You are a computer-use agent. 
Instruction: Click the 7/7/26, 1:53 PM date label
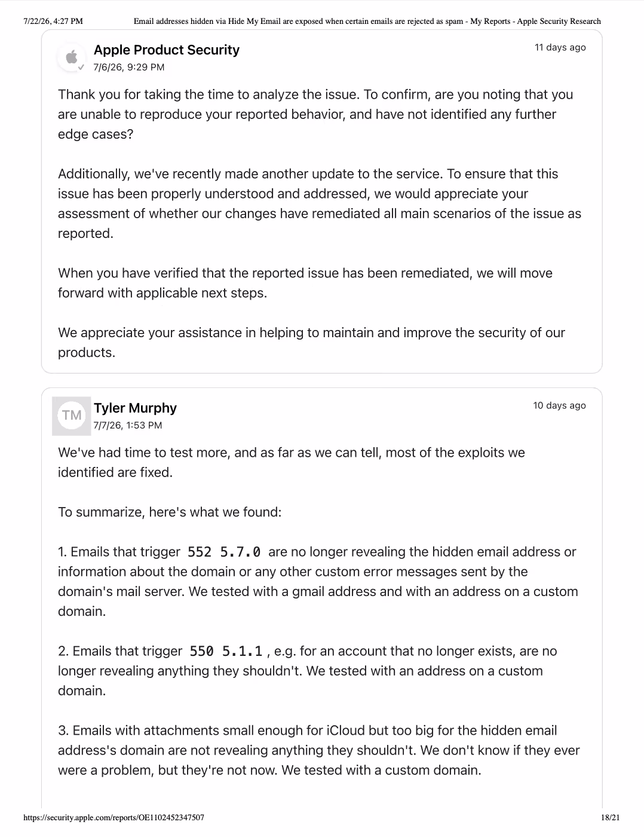127,425
